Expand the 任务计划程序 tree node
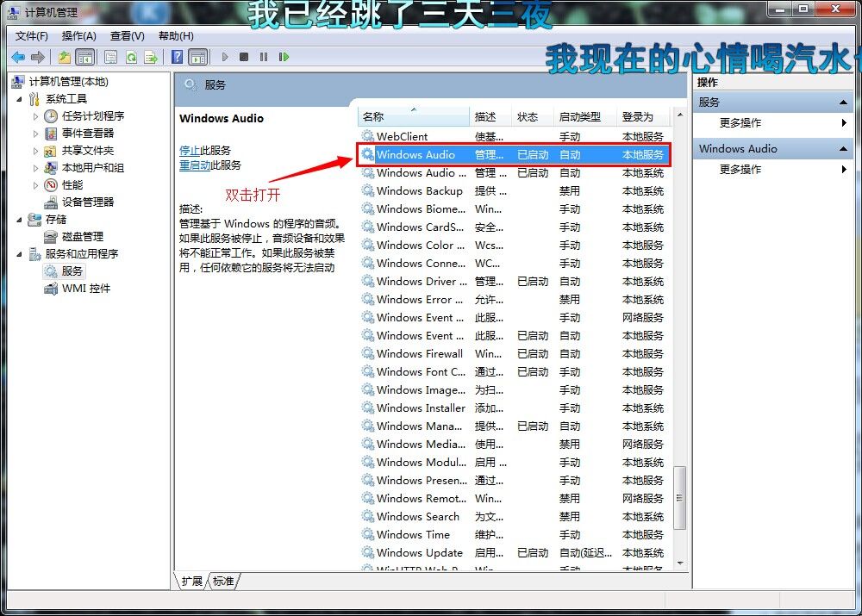The height and width of the screenshot is (616, 862). pos(36,116)
